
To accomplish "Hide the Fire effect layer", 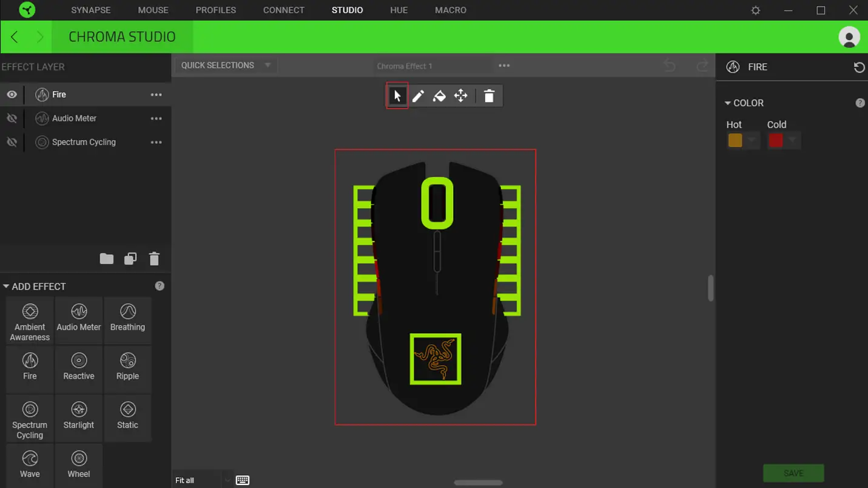I will [x=12, y=94].
